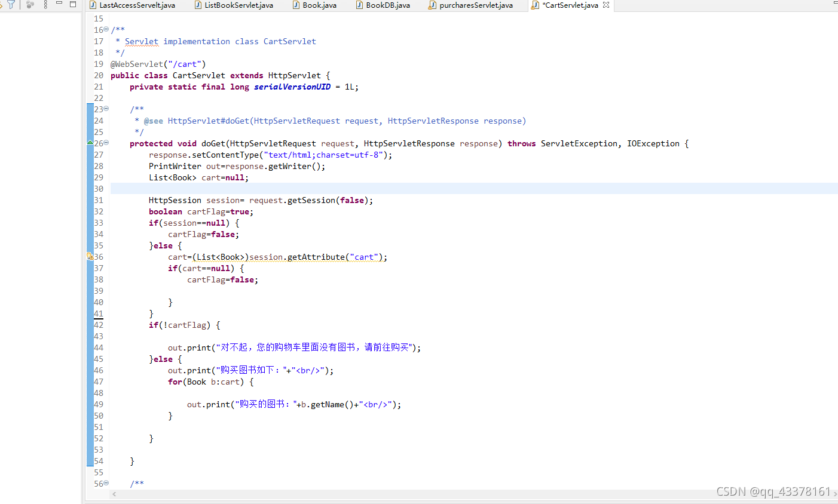Collapse the doGet method fold at line 26

point(105,143)
